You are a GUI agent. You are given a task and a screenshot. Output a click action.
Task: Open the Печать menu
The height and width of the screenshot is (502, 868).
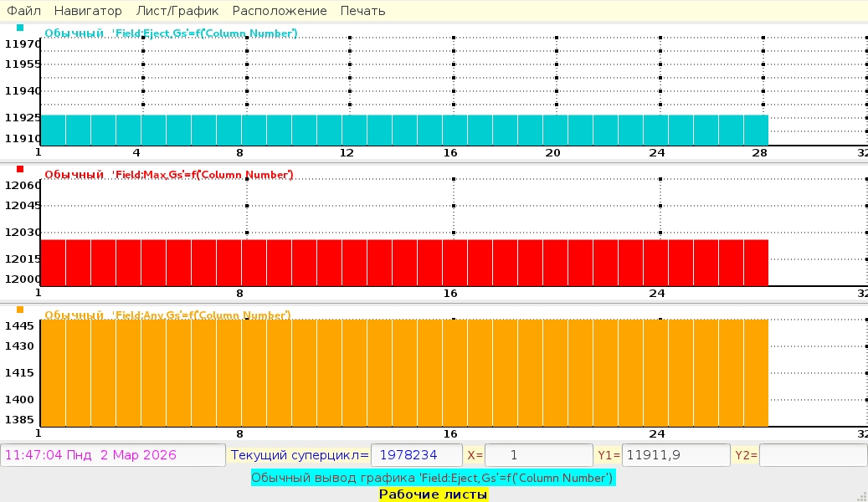pos(362,11)
